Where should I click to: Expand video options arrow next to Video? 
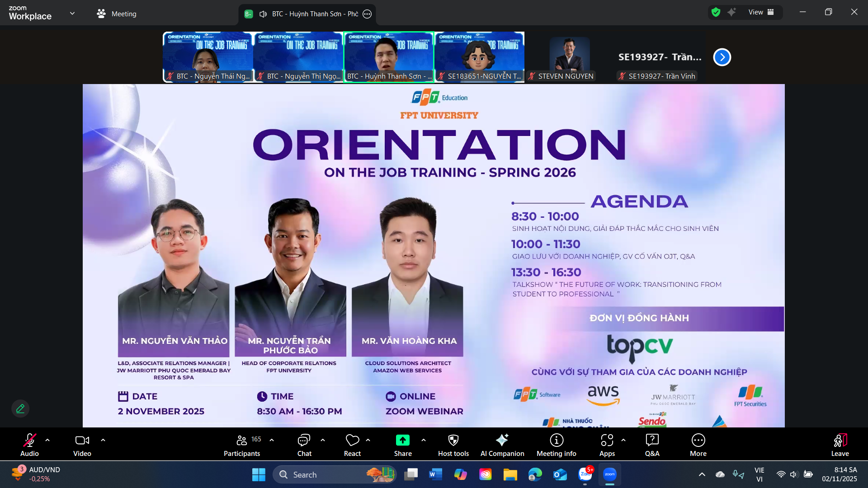103,440
